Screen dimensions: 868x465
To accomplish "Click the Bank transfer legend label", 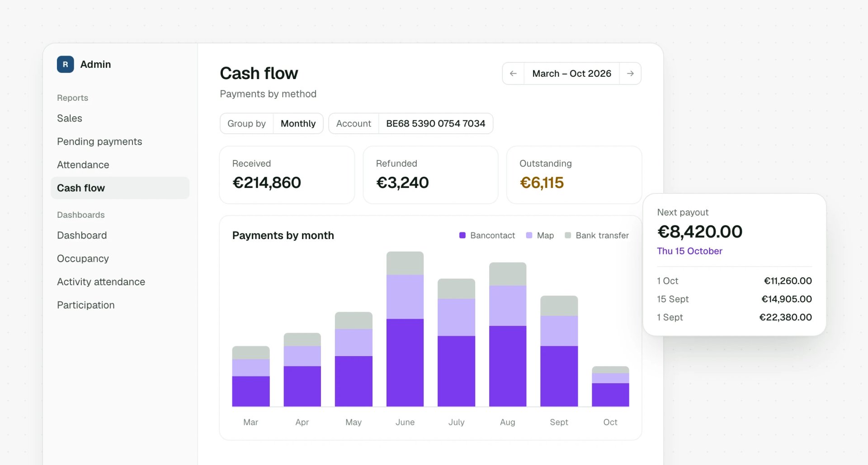I will pos(602,235).
